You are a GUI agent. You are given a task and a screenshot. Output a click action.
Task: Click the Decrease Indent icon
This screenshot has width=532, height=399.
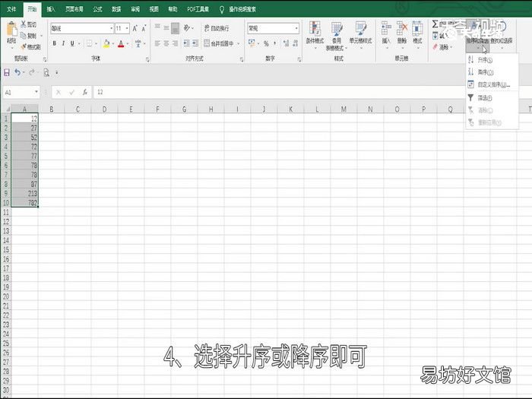tap(187, 43)
